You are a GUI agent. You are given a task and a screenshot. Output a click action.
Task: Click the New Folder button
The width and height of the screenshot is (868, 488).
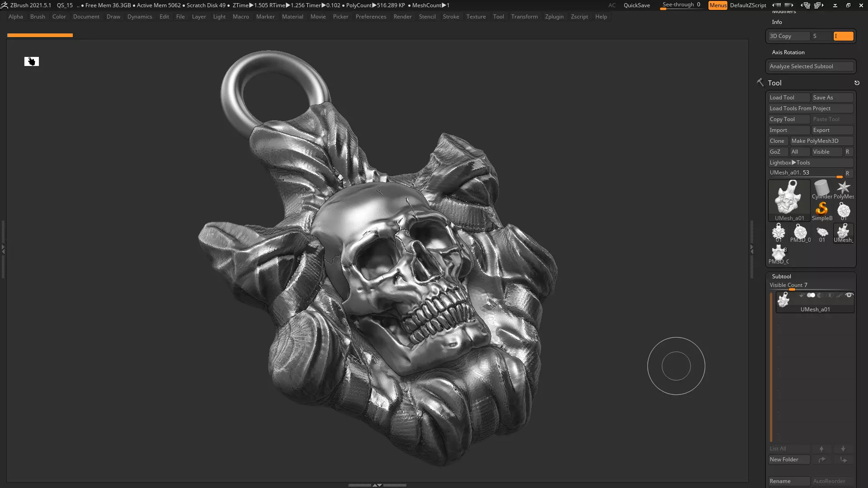point(789,460)
